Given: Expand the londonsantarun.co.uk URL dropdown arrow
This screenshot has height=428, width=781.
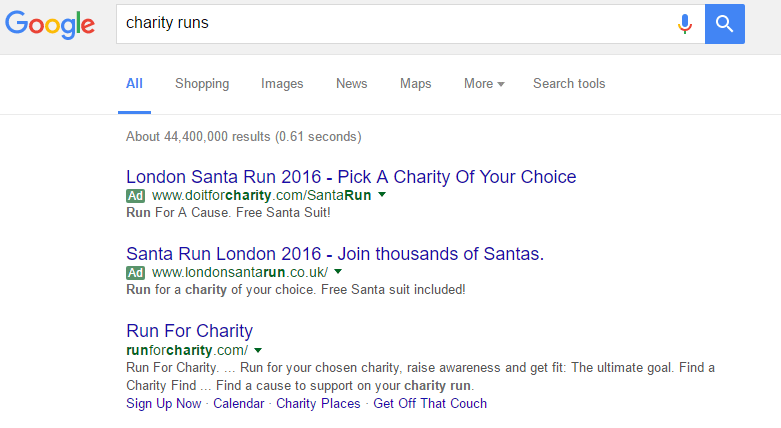Looking at the screenshot, I should [x=338, y=272].
